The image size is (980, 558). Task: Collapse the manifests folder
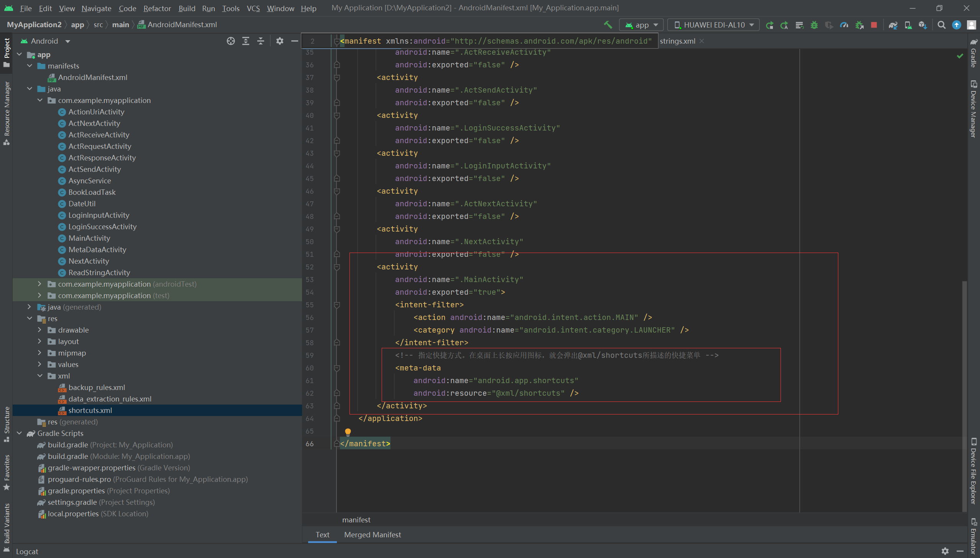pyautogui.click(x=29, y=66)
